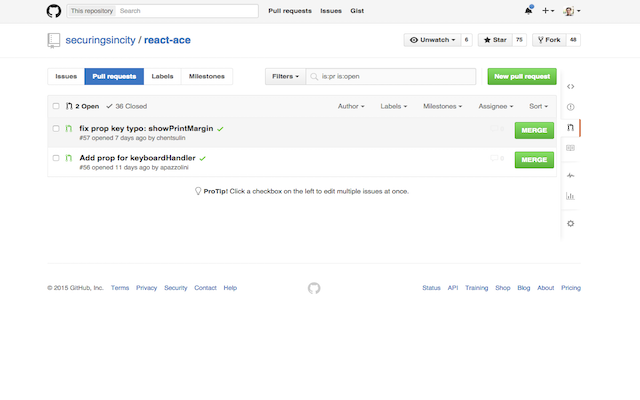This screenshot has height=400, width=640.
Task: Click comment count icon on PR #57
Action: [x=497, y=129]
